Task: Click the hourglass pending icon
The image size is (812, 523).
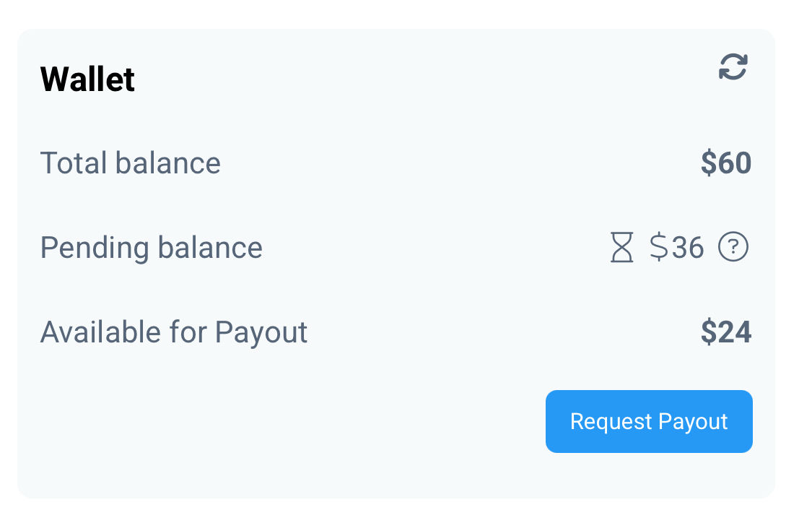Action: point(621,248)
